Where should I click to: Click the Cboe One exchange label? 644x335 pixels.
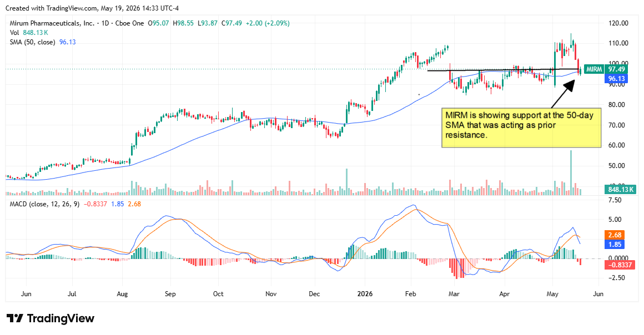[130, 23]
